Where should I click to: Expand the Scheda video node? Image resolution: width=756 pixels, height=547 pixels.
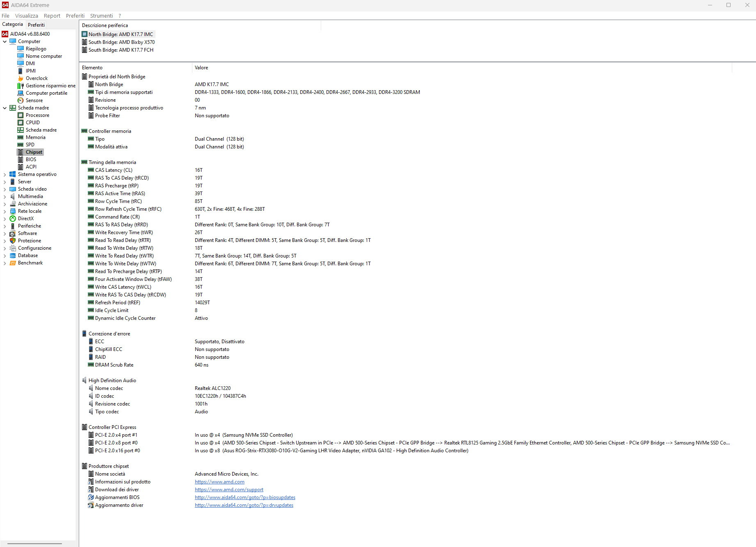[x=5, y=189]
